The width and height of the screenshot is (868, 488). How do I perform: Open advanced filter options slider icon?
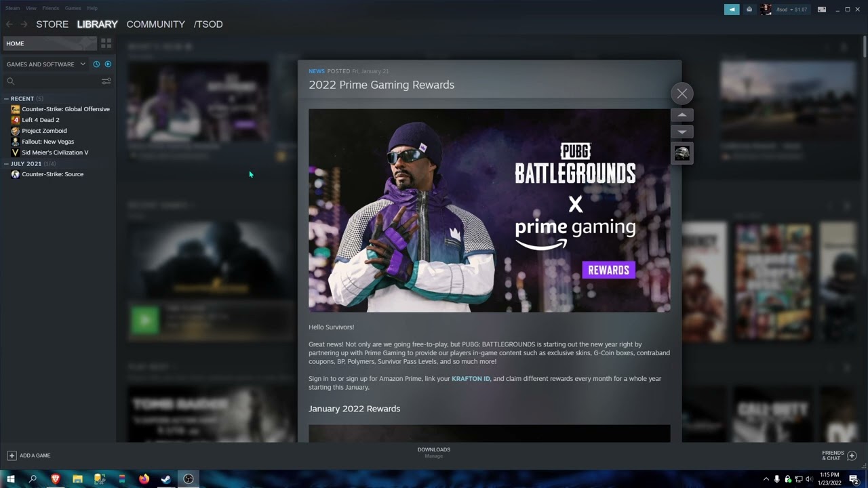pos(106,81)
